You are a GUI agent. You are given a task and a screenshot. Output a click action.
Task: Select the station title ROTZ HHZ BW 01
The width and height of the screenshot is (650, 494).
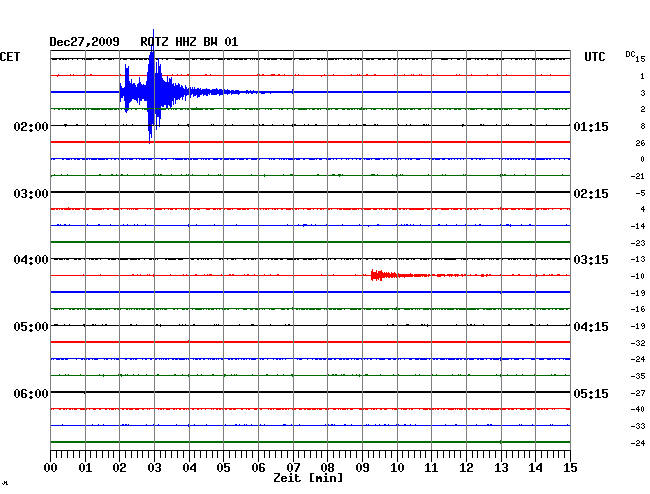189,42
